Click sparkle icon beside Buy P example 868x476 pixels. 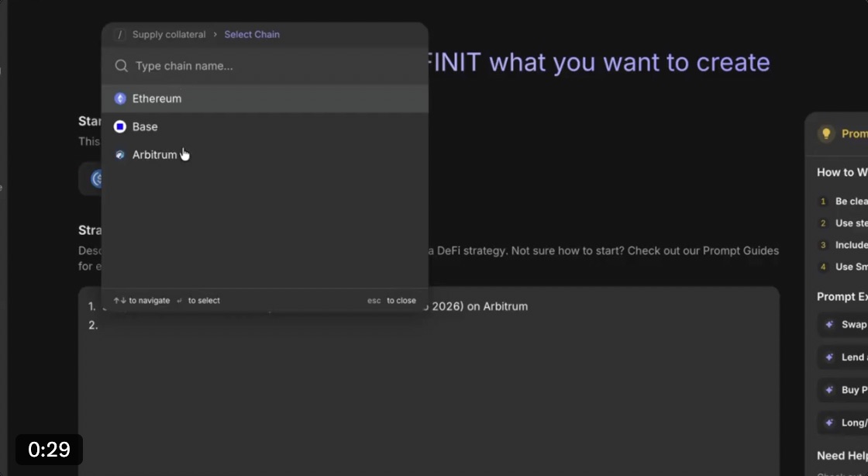829,390
